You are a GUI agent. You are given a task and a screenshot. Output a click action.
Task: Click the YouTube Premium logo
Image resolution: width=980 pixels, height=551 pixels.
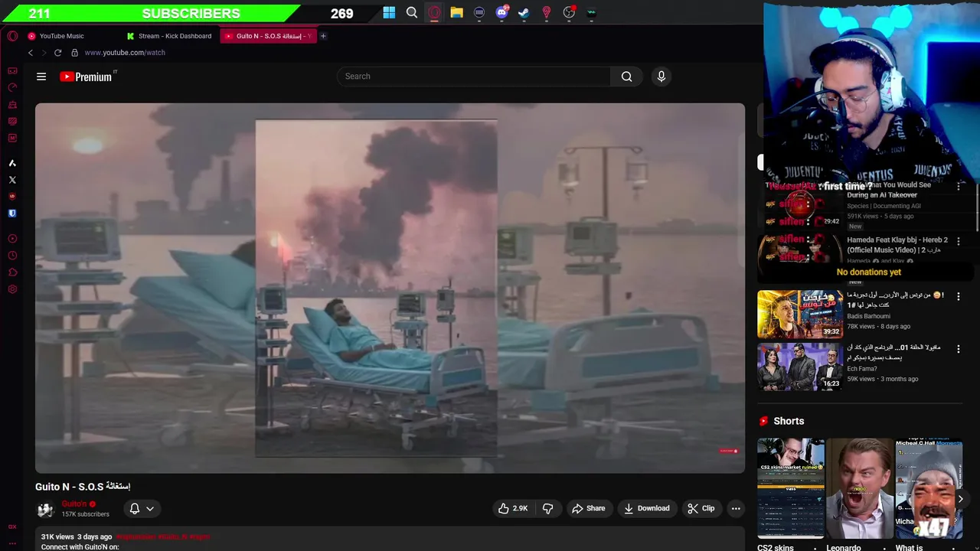tap(87, 77)
